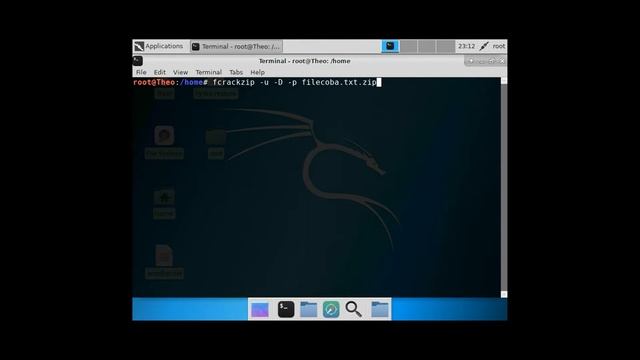
Task: Click the Home desktop icon behind terminal
Action: coord(164,204)
